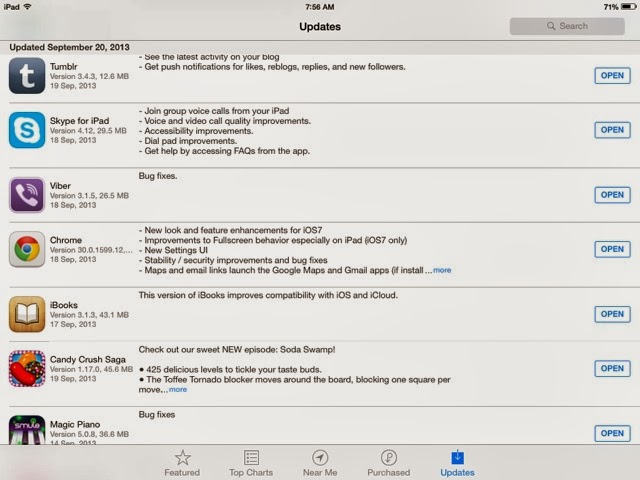640x480 pixels.
Task: Select the Chrome app name
Action: [x=66, y=240]
